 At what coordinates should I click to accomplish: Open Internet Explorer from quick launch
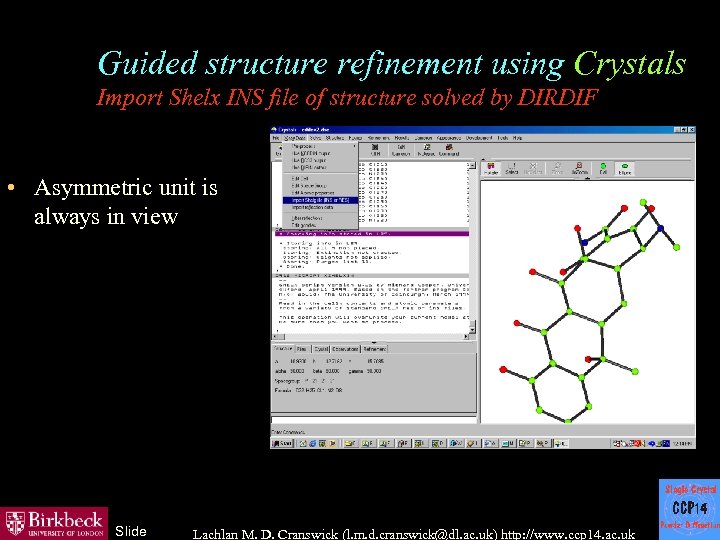313,443
